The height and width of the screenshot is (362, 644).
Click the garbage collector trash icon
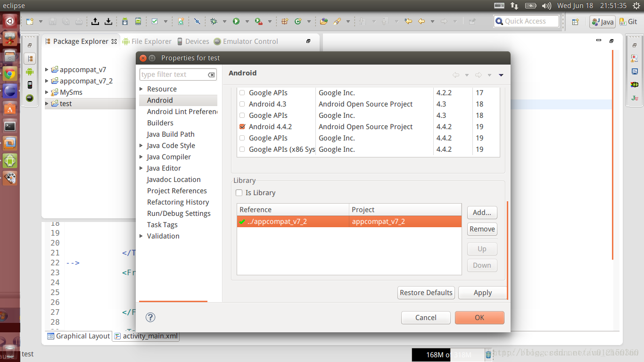(488, 354)
